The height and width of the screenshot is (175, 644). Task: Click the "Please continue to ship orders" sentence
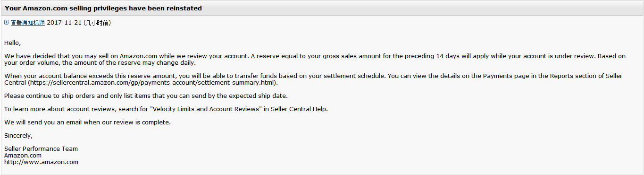(x=146, y=96)
